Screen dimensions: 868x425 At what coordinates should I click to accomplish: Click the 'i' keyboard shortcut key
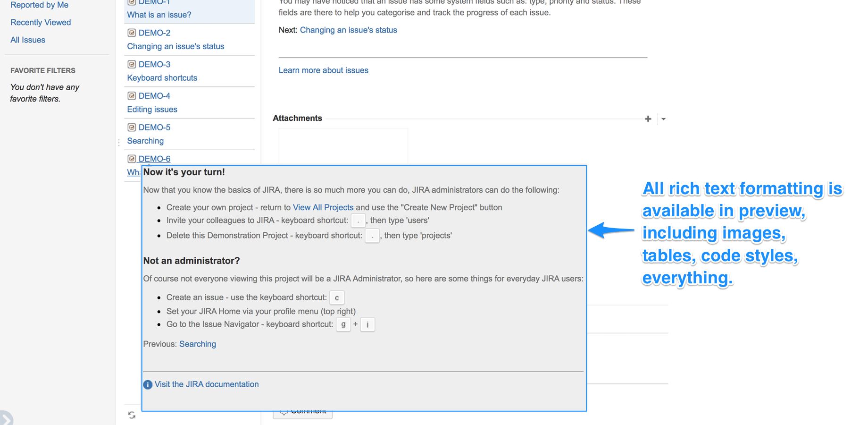pyautogui.click(x=367, y=324)
